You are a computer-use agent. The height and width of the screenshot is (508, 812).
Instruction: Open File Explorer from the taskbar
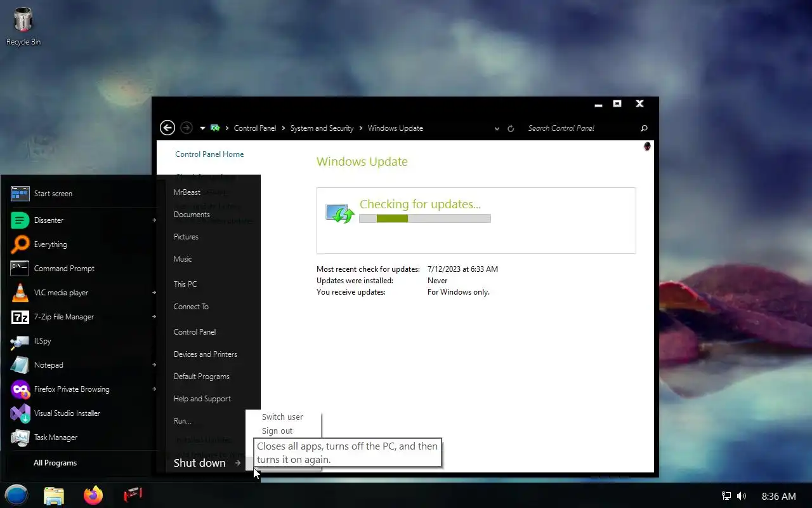click(x=55, y=495)
